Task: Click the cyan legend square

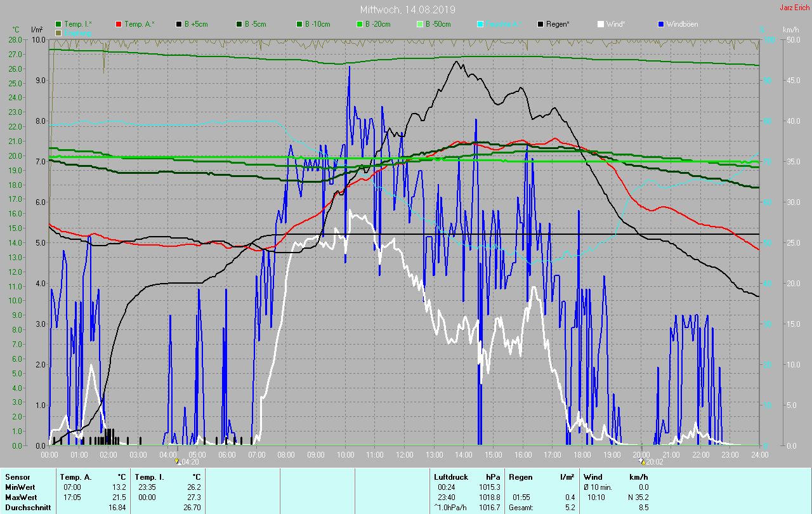Action: click(480, 24)
